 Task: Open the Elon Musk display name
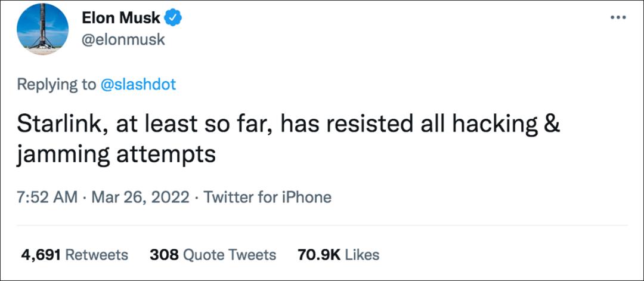(120, 18)
